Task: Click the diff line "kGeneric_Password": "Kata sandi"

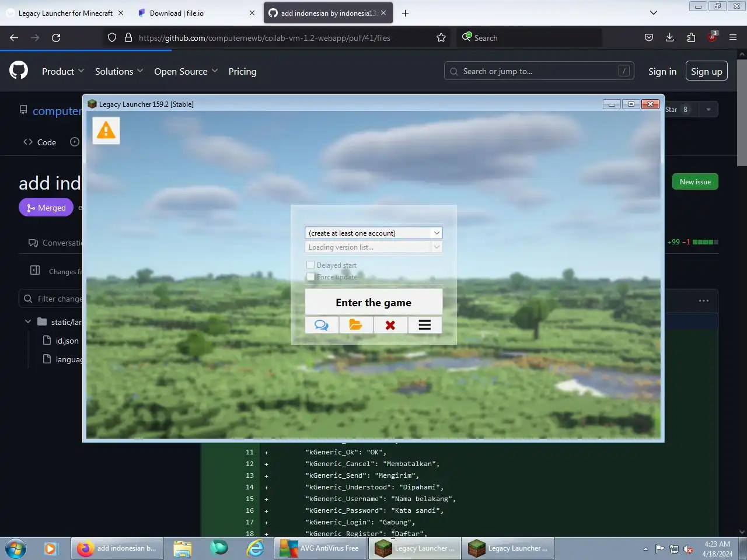Action: [x=374, y=510]
